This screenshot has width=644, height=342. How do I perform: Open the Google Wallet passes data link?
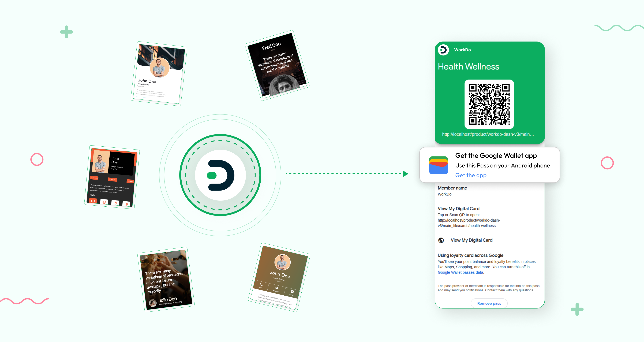click(460, 273)
